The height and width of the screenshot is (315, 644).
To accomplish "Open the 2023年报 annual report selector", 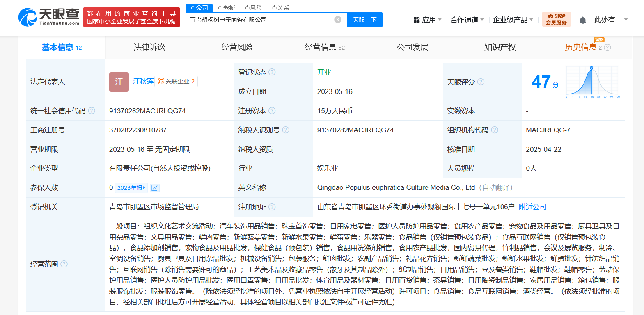I will (131, 188).
